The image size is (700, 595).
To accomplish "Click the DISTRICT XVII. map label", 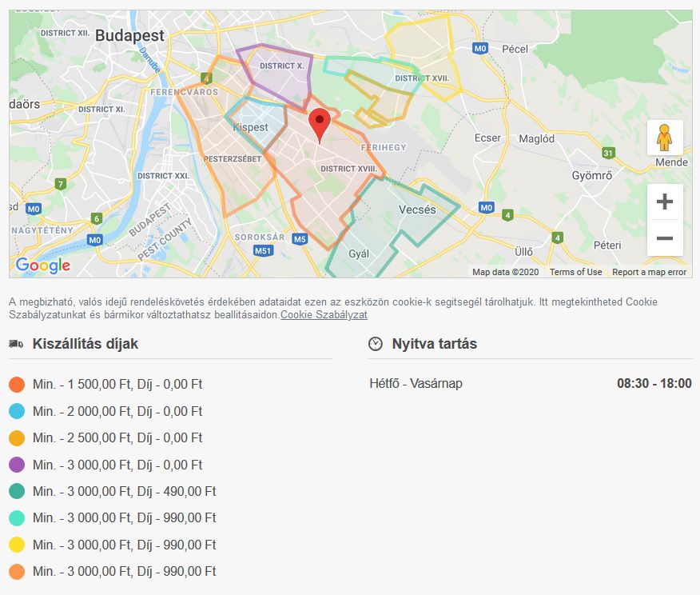I will tap(422, 78).
